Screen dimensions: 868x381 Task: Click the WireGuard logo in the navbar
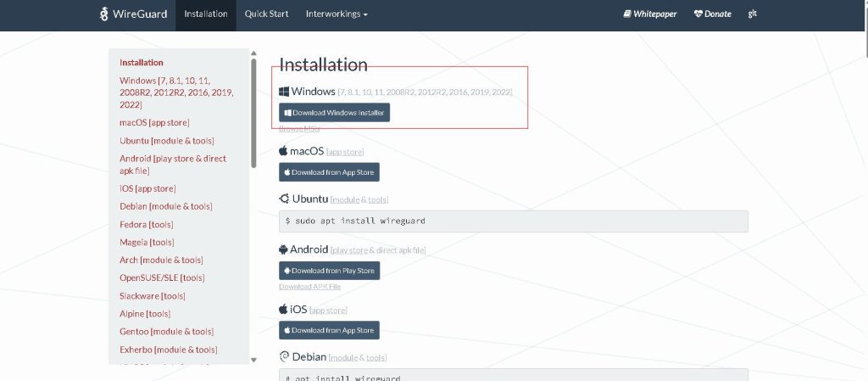pos(133,14)
